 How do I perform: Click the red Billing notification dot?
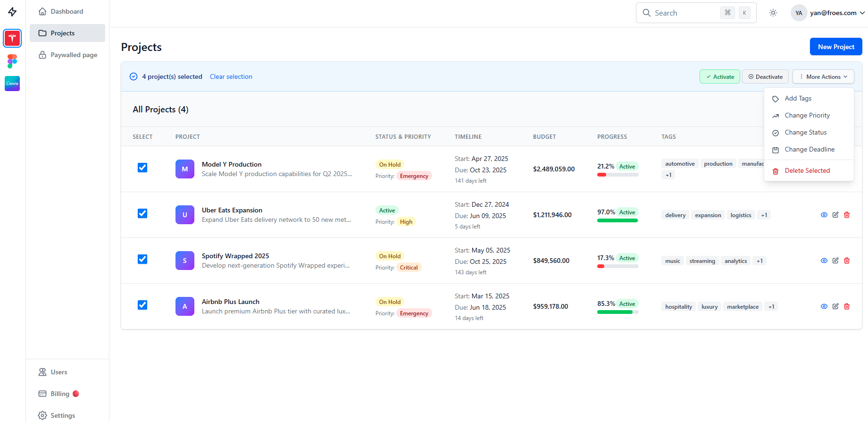pos(76,394)
